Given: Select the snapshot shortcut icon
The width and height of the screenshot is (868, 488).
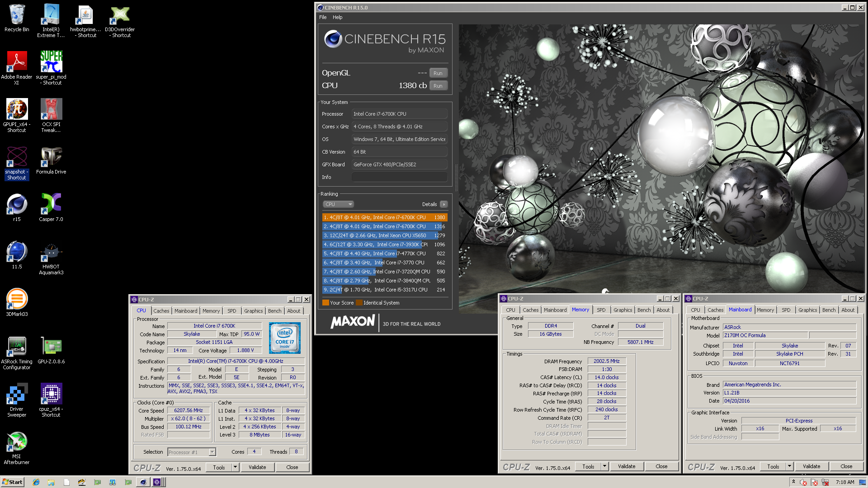Looking at the screenshot, I should [17, 163].
